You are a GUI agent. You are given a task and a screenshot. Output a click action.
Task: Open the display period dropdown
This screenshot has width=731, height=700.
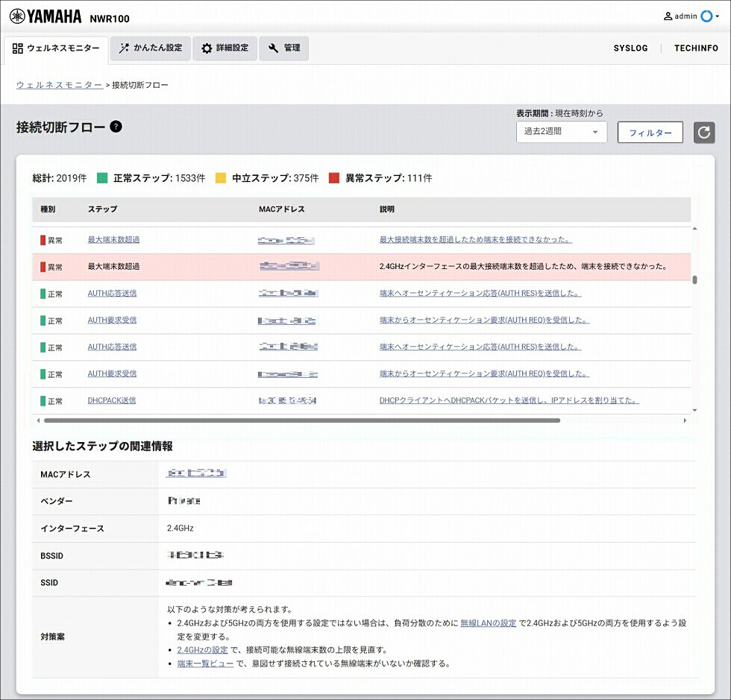561,132
